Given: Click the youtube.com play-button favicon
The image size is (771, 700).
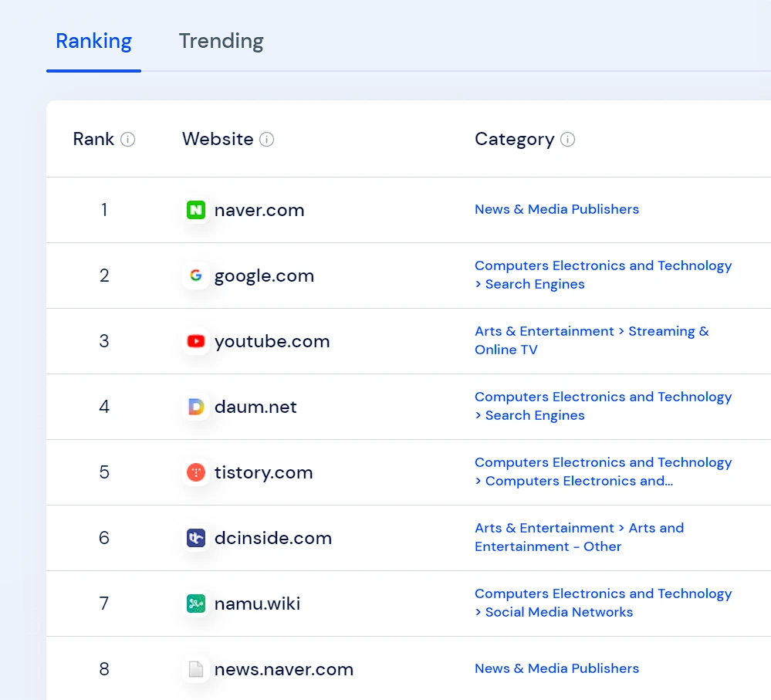Looking at the screenshot, I should pyautogui.click(x=196, y=341).
